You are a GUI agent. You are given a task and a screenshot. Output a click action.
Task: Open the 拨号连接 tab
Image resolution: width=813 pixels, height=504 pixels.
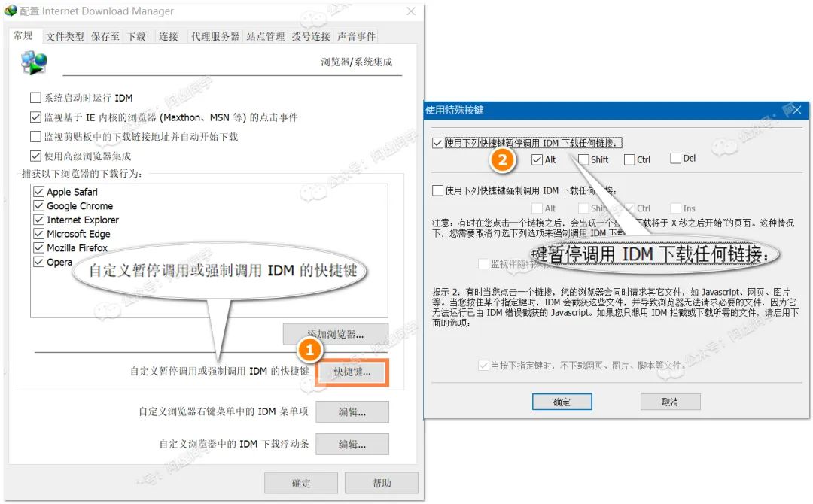pyautogui.click(x=311, y=36)
